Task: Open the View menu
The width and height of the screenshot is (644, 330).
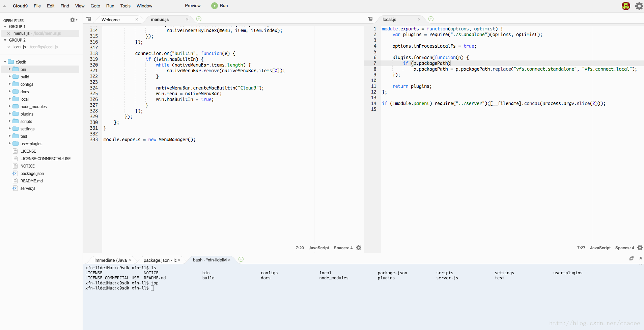Action: pos(80,6)
